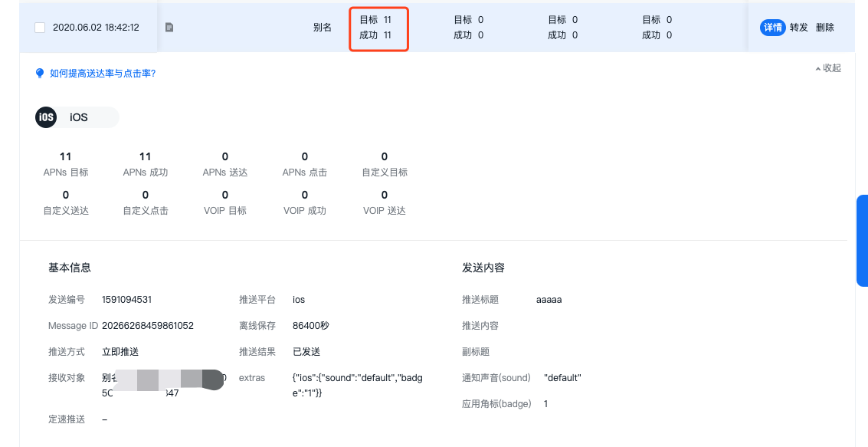Click the APNs 送达 statistic
Screen dimensions: 868x447
225,164
